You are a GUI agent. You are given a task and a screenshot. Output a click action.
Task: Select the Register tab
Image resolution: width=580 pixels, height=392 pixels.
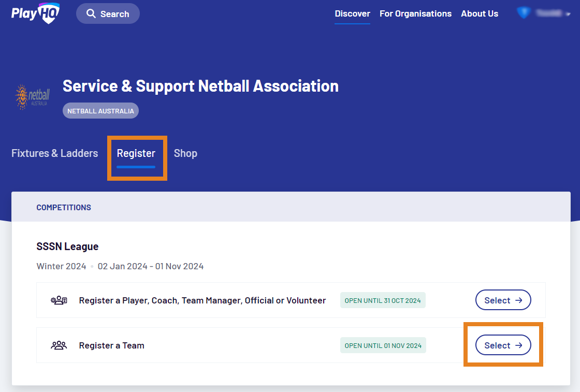click(x=136, y=153)
